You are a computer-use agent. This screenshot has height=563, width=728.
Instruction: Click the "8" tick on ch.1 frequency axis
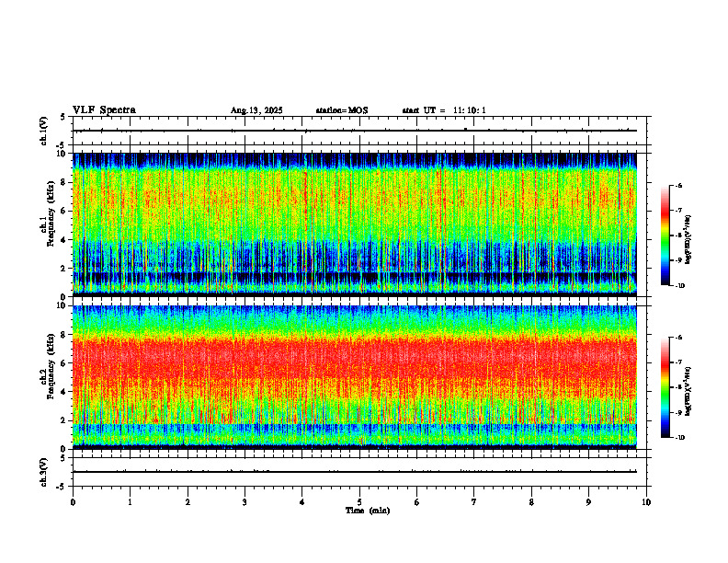[64, 182]
